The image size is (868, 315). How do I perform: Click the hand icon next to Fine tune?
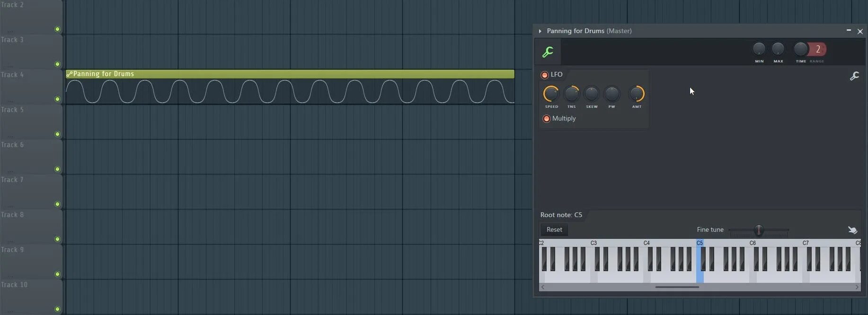click(x=852, y=230)
